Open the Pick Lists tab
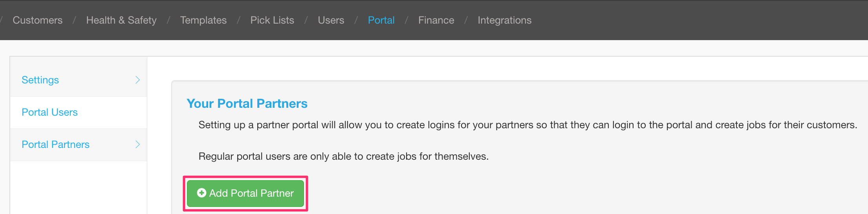The image size is (868, 214). (x=272, y=20)
